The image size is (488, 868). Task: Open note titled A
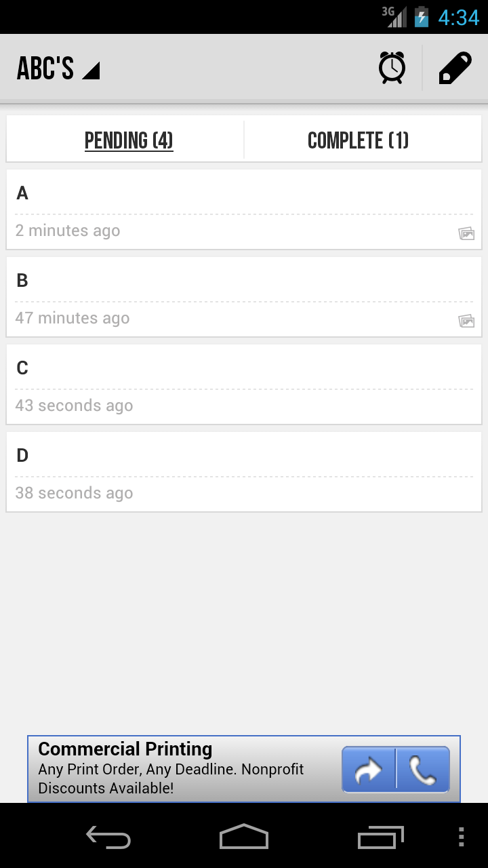pyautogui.click(x=244, y=210)
